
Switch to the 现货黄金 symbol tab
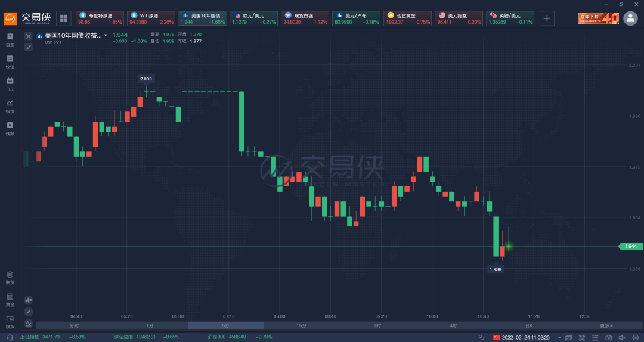coord(408,18)
